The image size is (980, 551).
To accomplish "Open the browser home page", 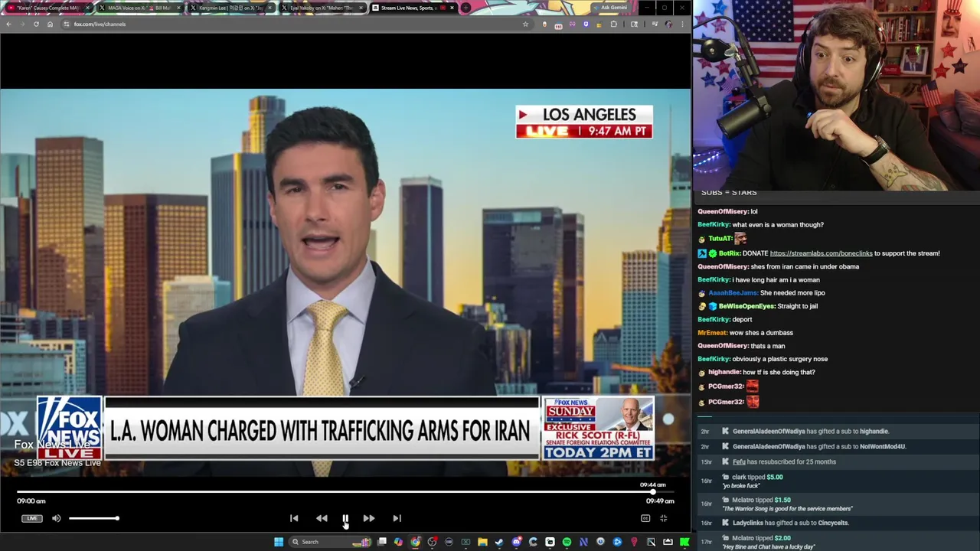I will (x=50, y=24).
